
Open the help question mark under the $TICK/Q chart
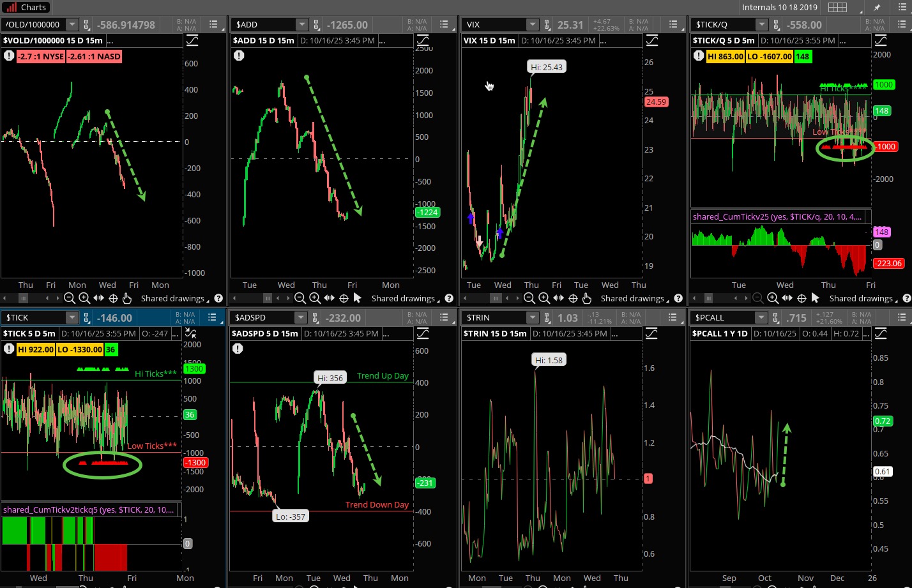point(906,298)
